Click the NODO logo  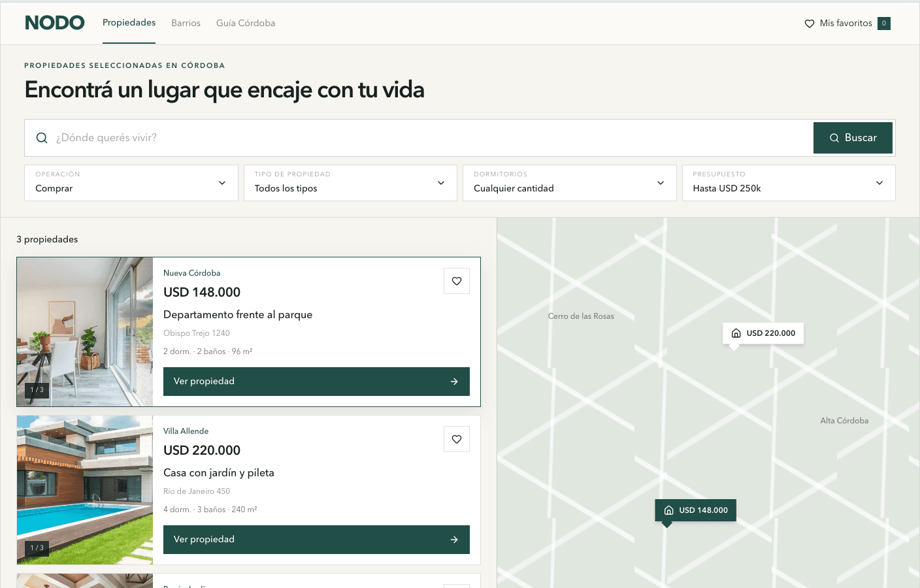coord(55,23)
